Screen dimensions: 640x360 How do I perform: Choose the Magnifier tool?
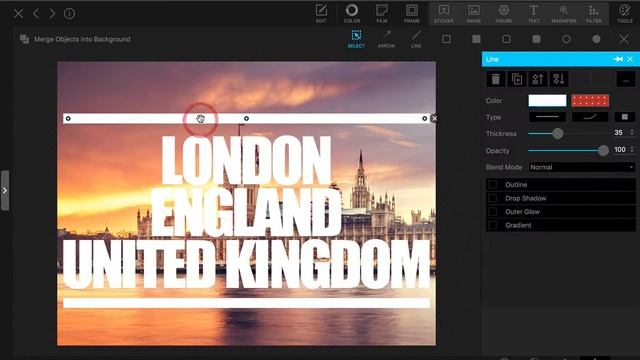[564, 13]
